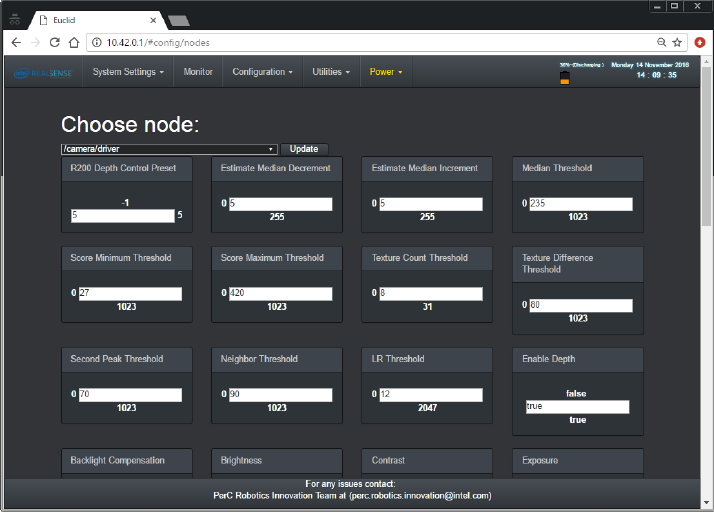Viewport: 714px width, 512px height.
Task: Click the LR Threshold panel header
Action: pos(427,359)
